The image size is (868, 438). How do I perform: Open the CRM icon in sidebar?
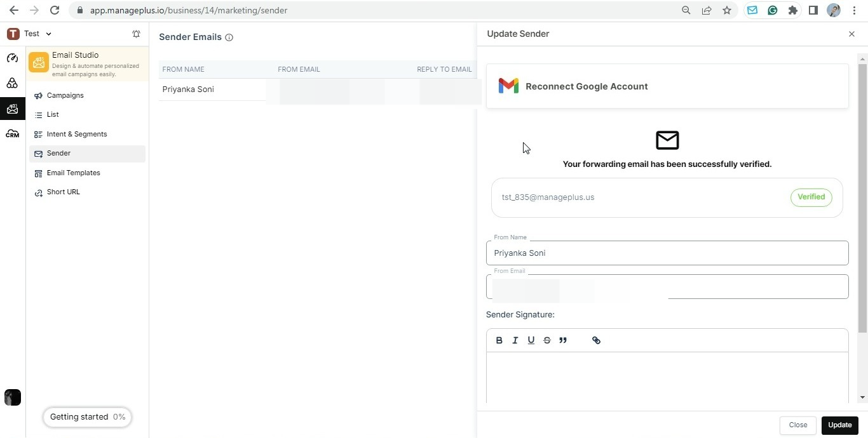pyautogui.click(x=12, y=134)
